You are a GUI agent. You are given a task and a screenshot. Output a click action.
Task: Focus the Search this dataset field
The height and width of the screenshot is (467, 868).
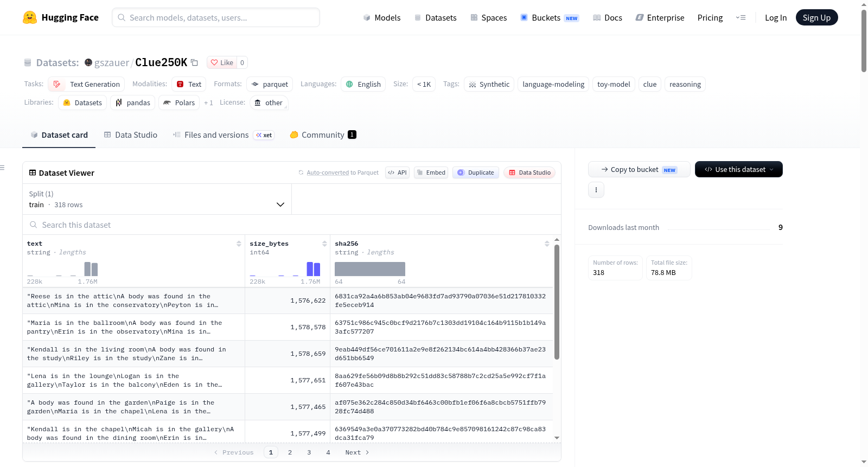(x=292, y=225)
